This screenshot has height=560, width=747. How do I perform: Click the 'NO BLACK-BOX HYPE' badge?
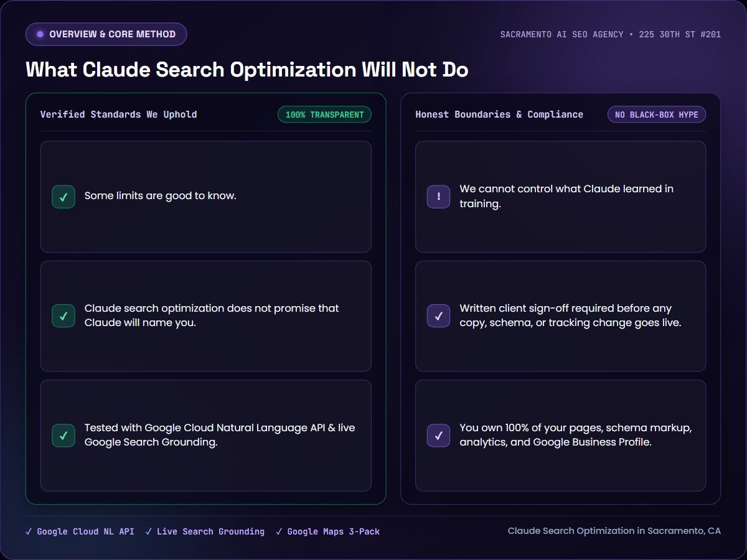click(657, 114)
